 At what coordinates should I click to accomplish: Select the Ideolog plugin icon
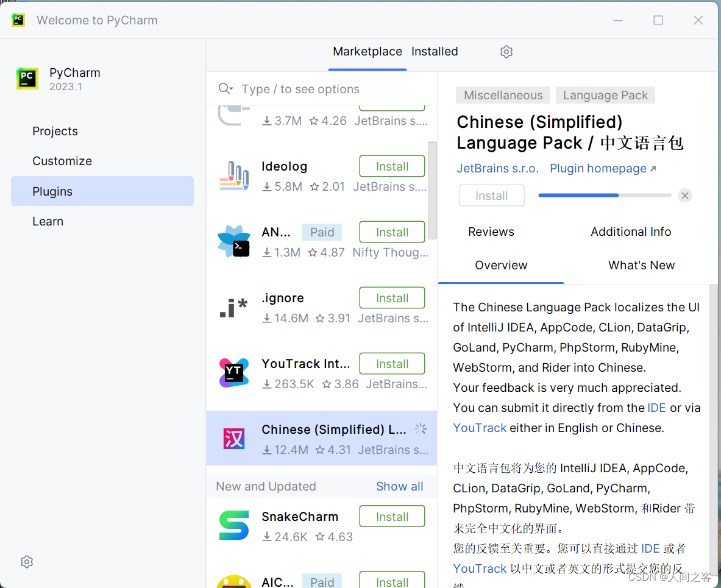click(x=234, y=175)
